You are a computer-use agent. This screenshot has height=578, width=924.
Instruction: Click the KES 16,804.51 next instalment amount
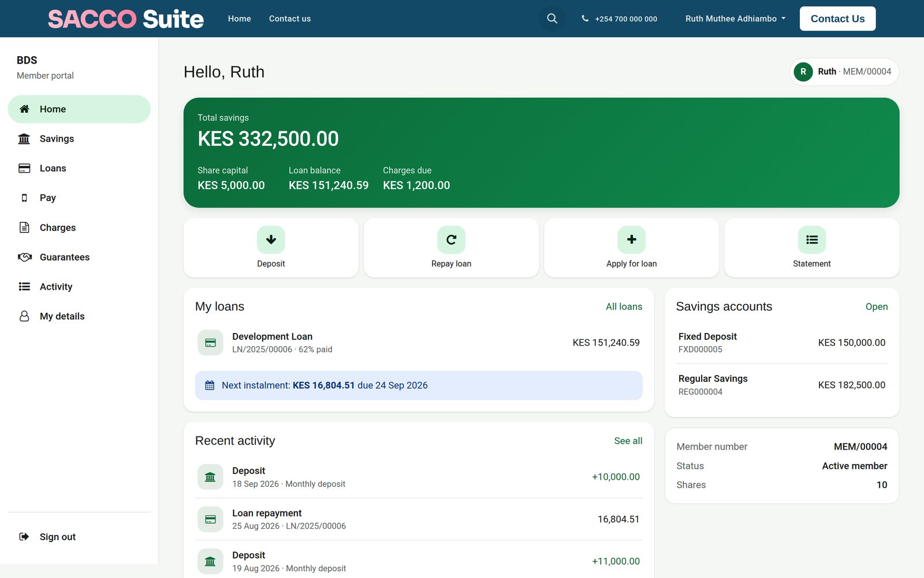pos(323,386)
